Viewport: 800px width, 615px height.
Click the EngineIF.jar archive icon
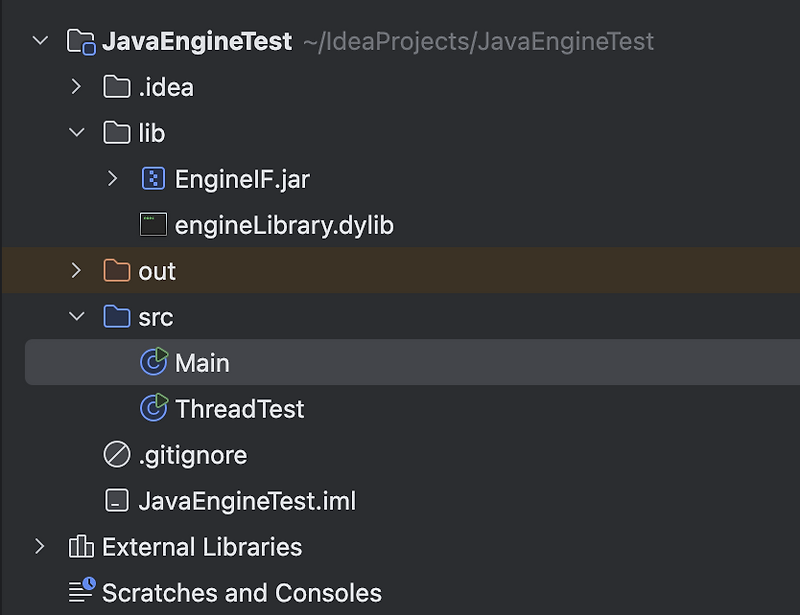(153, 178)
